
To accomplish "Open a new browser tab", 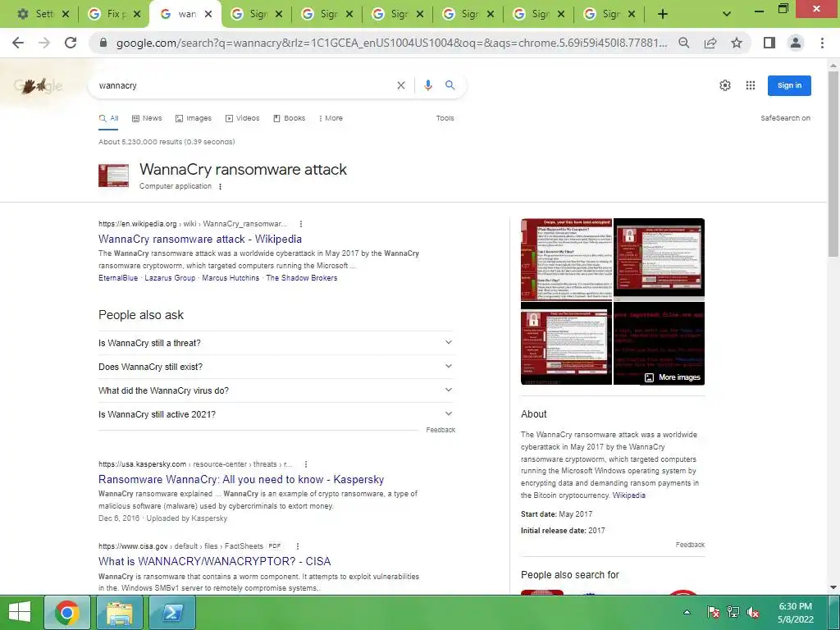I will (663, 14).
